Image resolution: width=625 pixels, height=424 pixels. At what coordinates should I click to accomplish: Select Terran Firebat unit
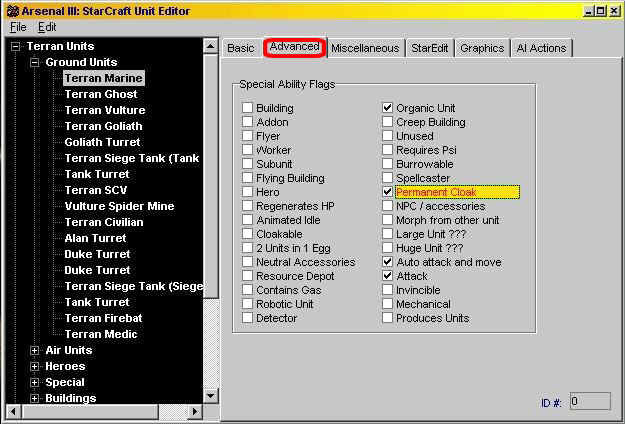[x=103, y=318]
